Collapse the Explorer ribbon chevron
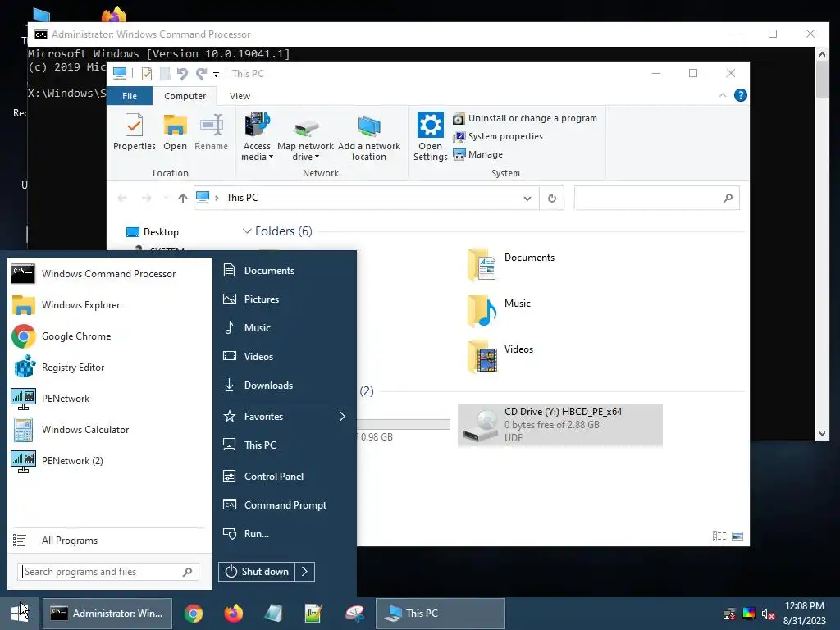Viewport: 840px width, 630px height. pyautogui.click(x=723, y=95)
